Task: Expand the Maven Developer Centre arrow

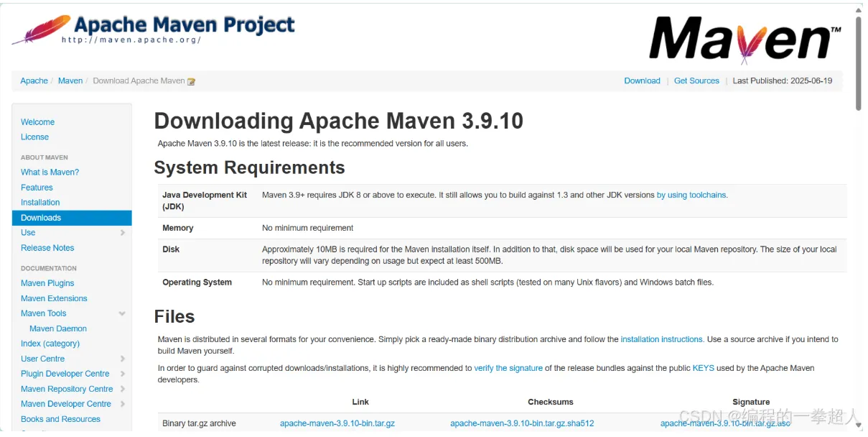Action: [x=123, y=404]
